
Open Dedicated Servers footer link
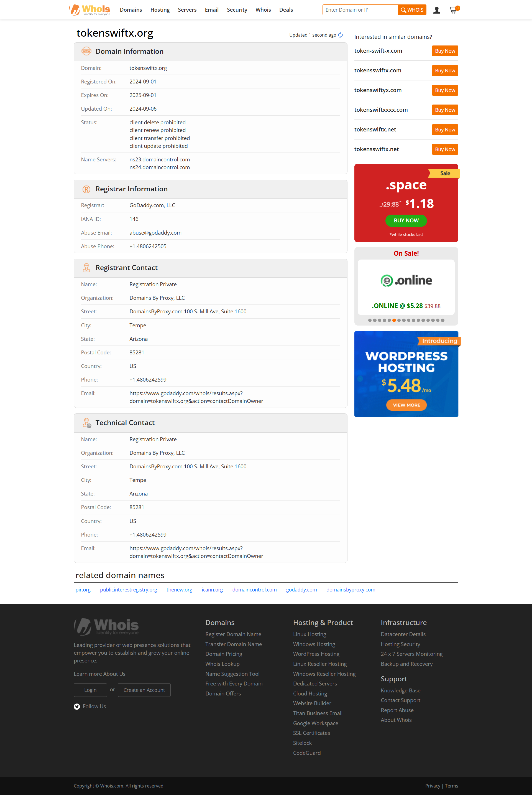tap(315, 684)
